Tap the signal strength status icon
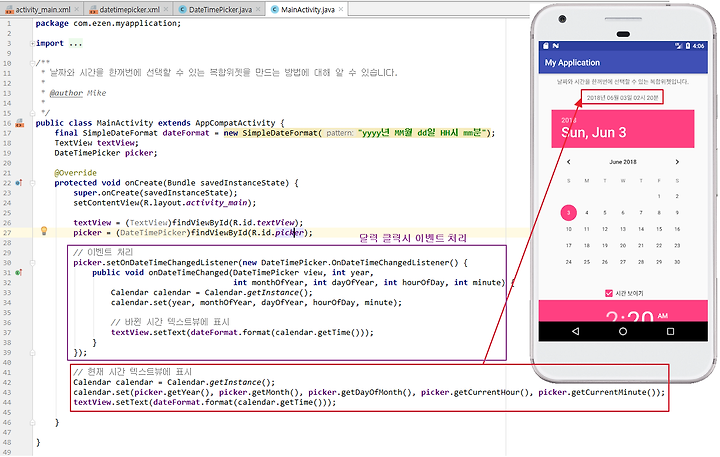720x457 pixels. 678,45
